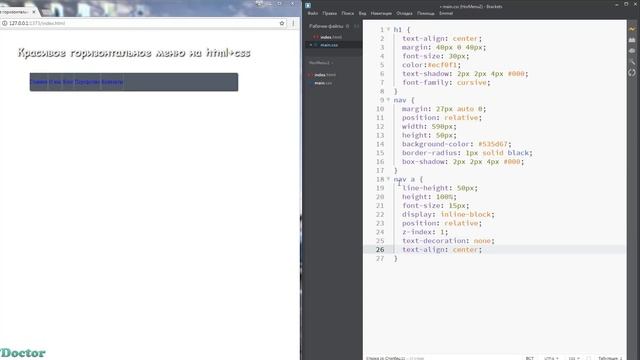Click the third link in the page nav menu

(68, 82)
